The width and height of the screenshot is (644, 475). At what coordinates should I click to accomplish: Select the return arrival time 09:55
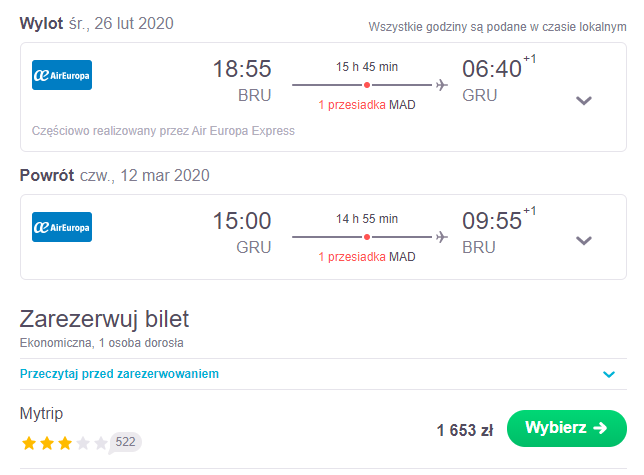492,220
